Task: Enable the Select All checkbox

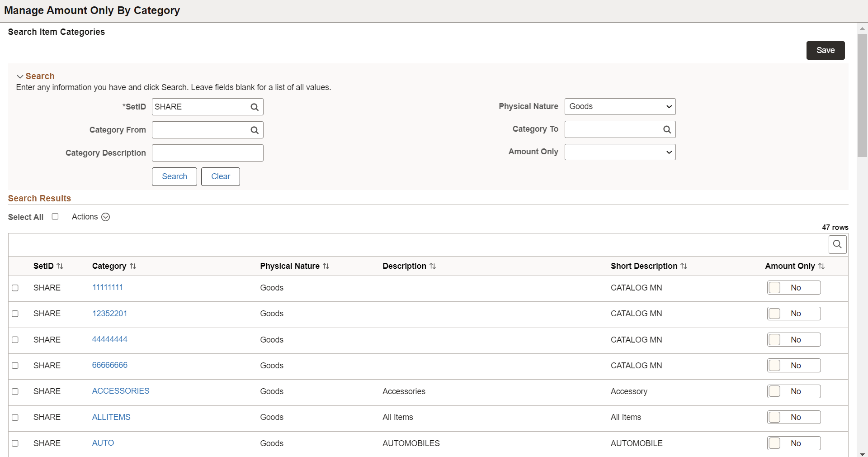Action: pos(55,217)
